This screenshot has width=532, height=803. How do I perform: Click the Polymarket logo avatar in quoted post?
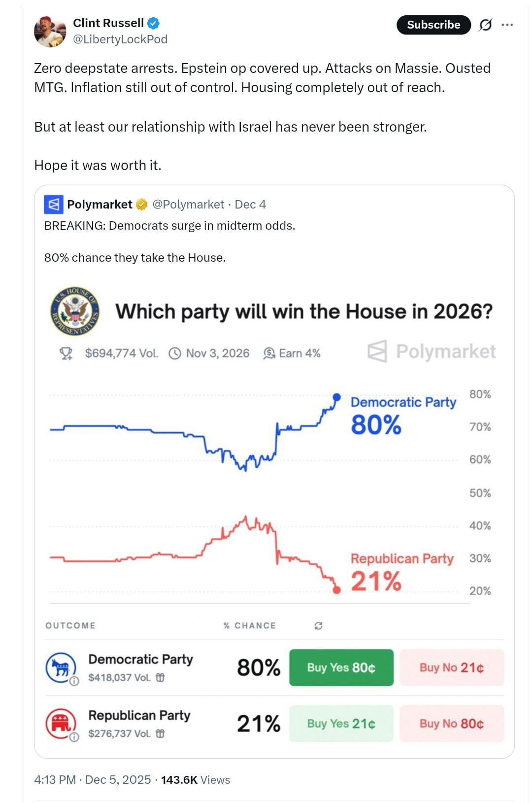(x=53, y=204)
